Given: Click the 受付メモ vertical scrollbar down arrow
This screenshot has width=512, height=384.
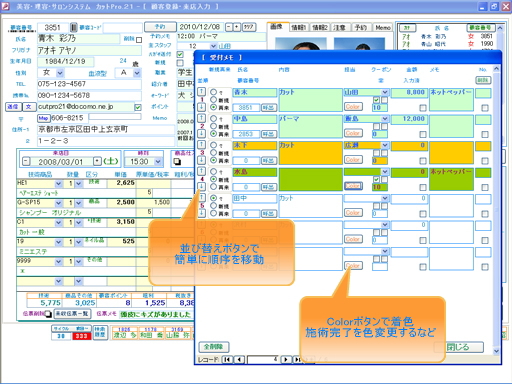Looking at the screenshot, I should coord(496,351).
